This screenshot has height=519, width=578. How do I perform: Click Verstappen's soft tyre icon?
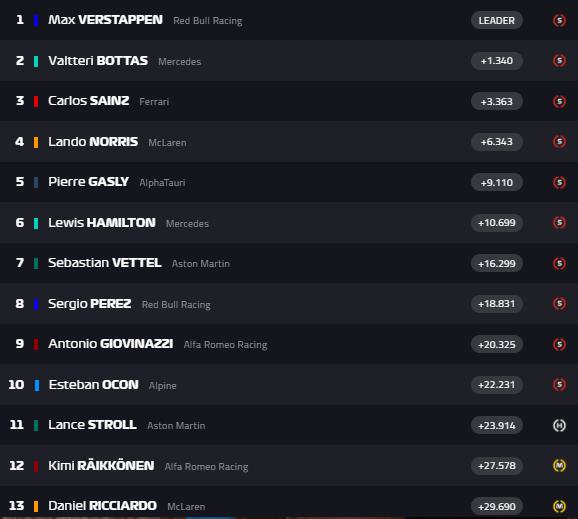point(559,20)
